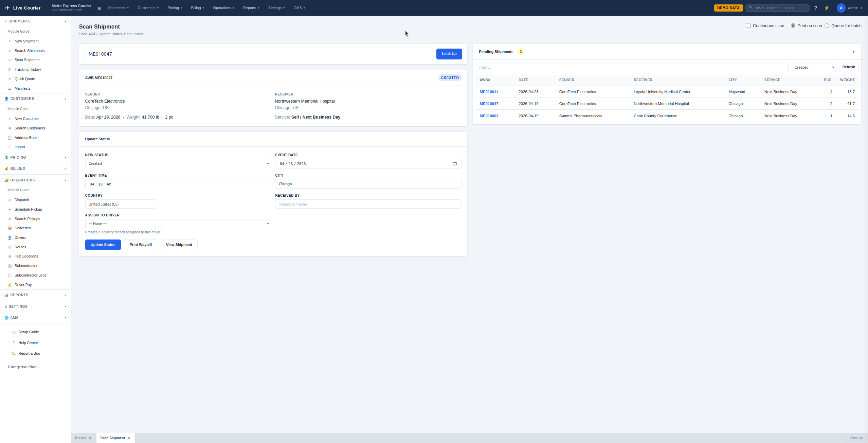868x443 pixels.
Task: Collapse the Pending Shipments panel
Action: [853, 52]
